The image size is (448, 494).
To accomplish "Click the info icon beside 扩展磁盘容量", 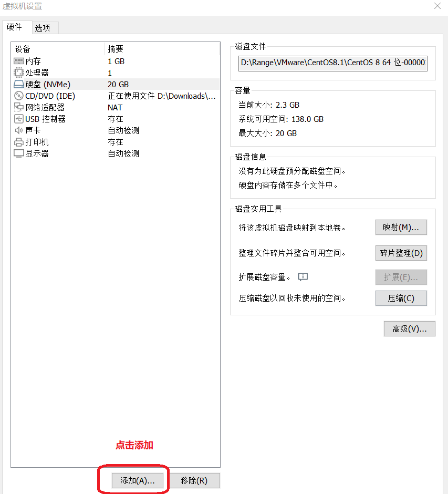I will (303, 277).
